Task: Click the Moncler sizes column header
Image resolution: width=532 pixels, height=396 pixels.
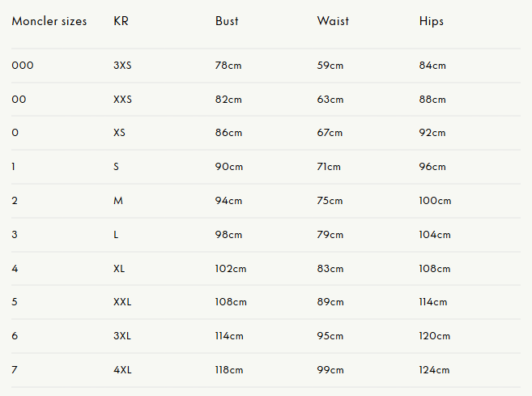Action: click(x=49, y=21)
